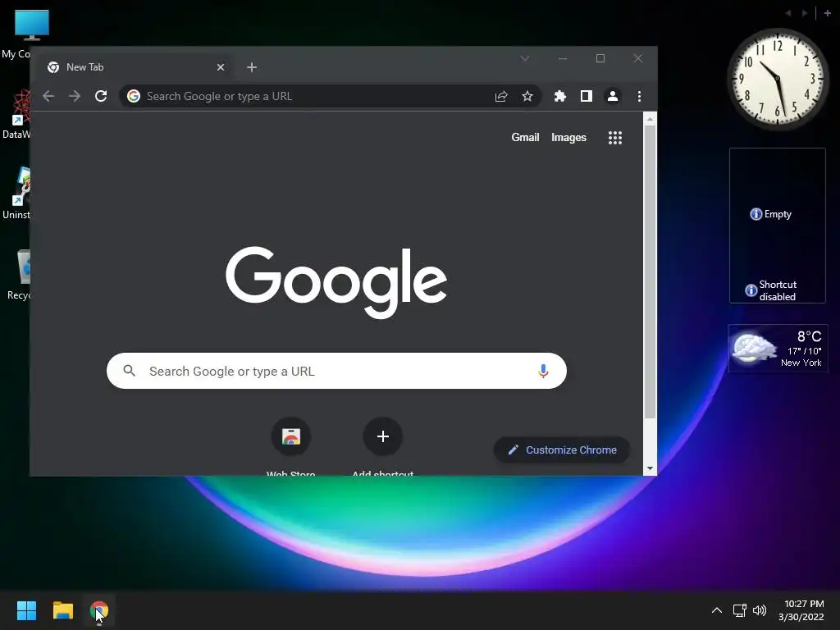Open network status tray icon
Viewport: 840px width, 630px height.
pyautogui.click(x=739, y=610)
